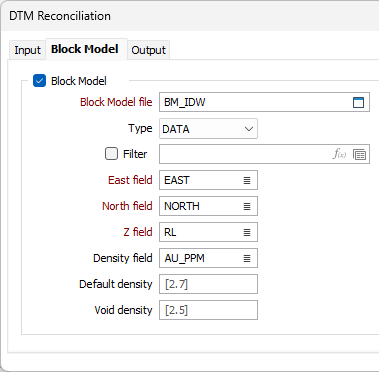Open Density field list selector icon
Image resolution: width=379 pixels, height=372 pixels.
point(247,258)
